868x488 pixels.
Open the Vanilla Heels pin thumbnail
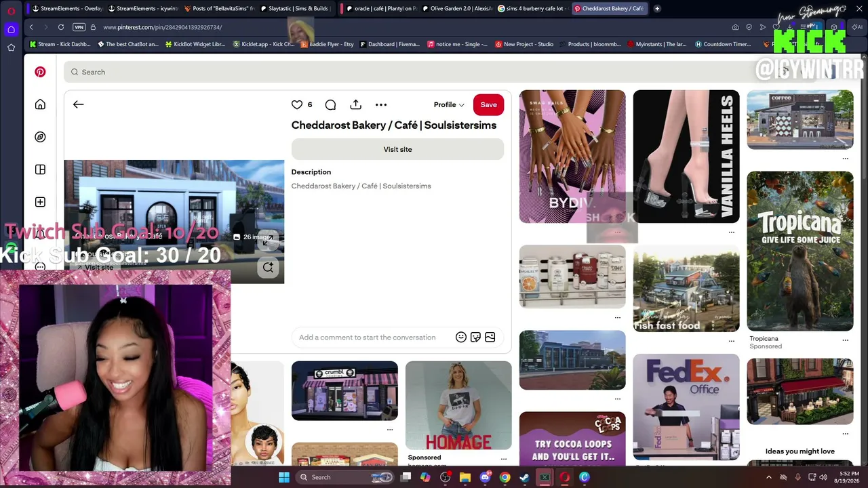point(686,157)
